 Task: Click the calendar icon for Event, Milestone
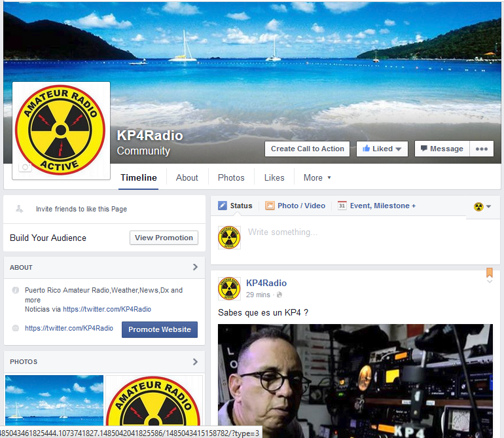point(342,206)
